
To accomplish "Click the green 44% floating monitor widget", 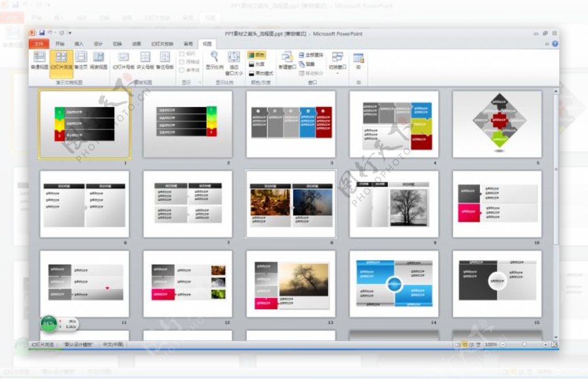I will click(x=48, y=323).
